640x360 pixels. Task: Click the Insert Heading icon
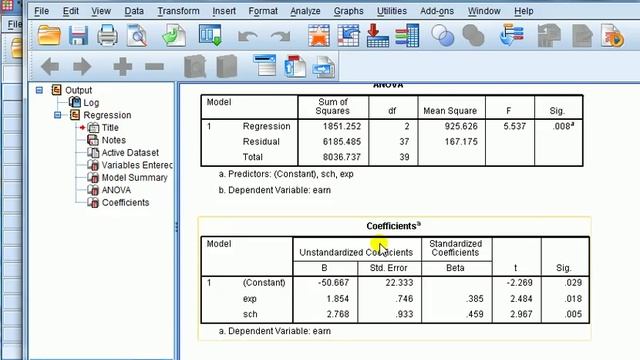[x=265, y=65]
